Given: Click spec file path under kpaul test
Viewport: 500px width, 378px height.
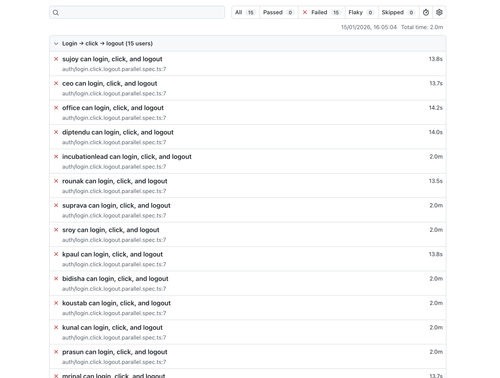Looking at the screenshot, I should point(114,264).
